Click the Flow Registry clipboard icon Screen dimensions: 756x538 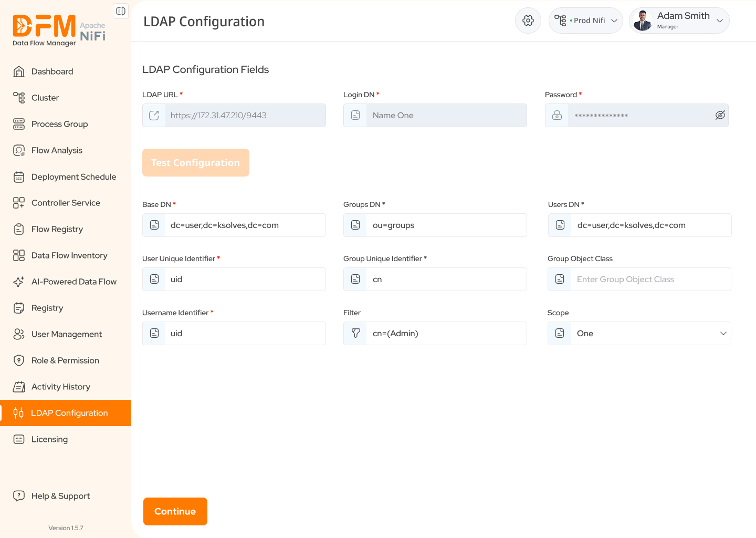pyautogui.click(x=19, y=229)
